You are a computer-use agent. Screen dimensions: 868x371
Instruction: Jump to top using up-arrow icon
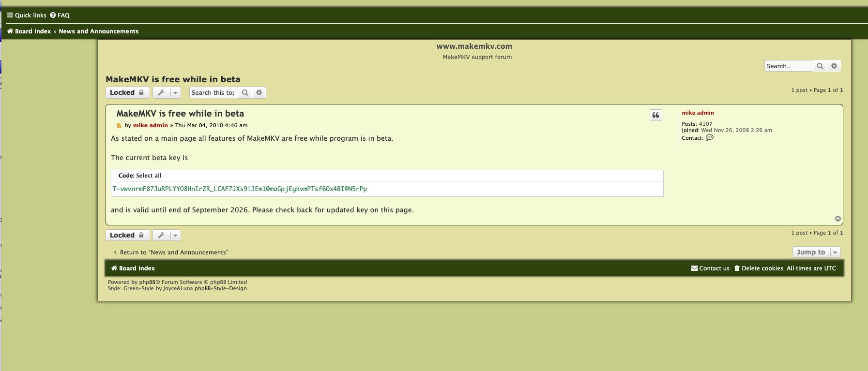click(838, 219)
